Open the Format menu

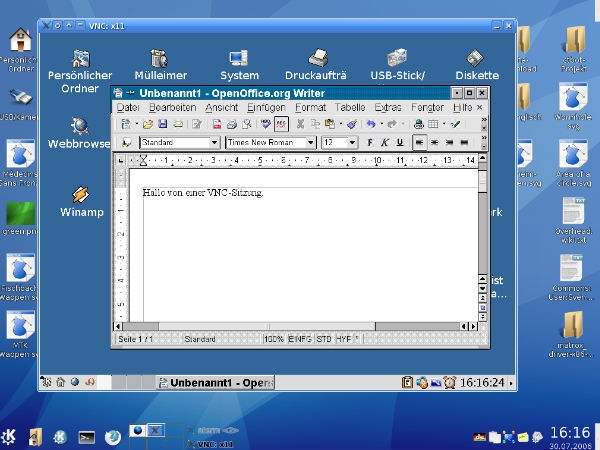pos(310,108)
